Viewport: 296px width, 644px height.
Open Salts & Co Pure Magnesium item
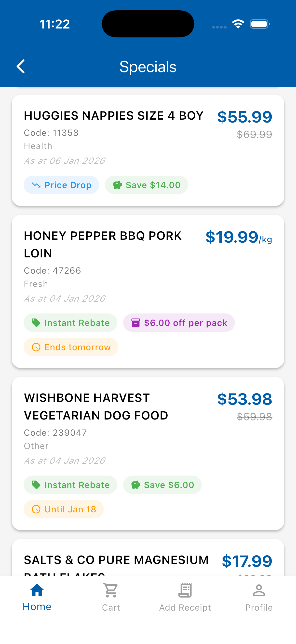(x=116, y=560)
